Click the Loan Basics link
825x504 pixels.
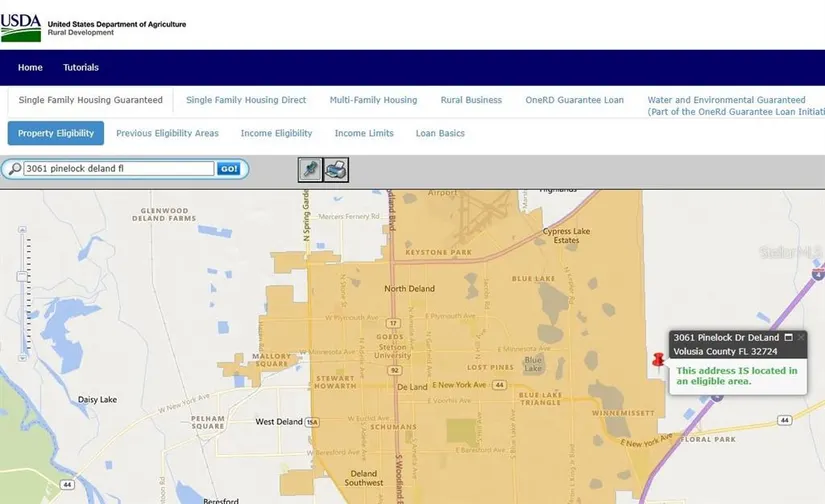(x=439, y=133)
